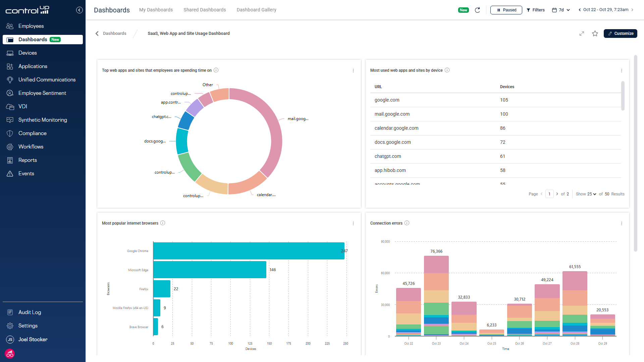Image resolution: width=644 pixels, height=362 pixels.
Task: Click the page number input field
Action: pos(549,194)
